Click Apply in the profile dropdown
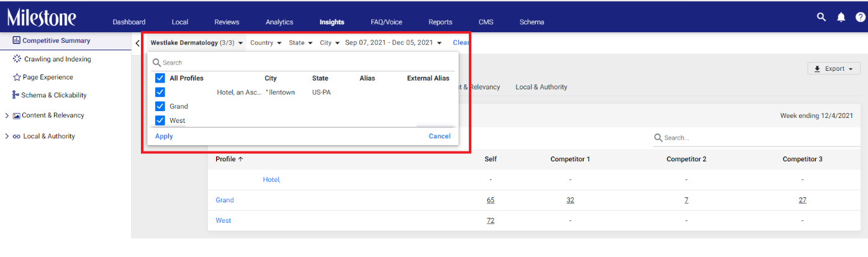The image size is (868, 257). click(x=164, y=136)
